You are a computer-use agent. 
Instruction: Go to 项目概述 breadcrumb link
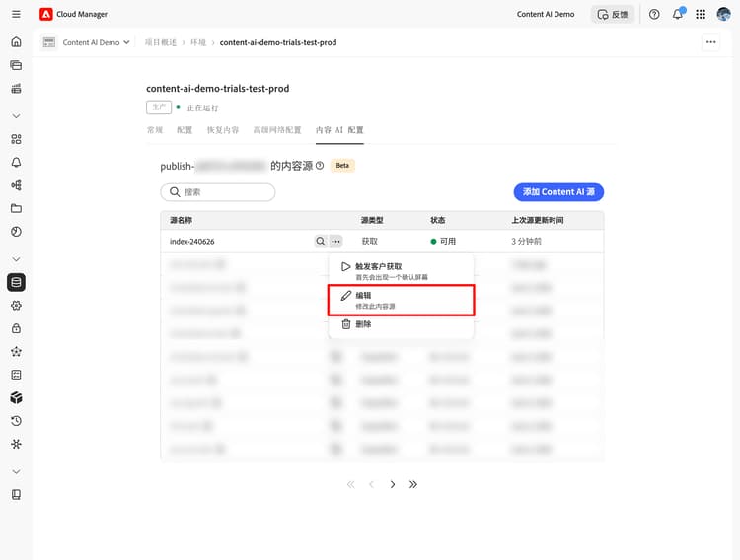click(x=161, y=42)
